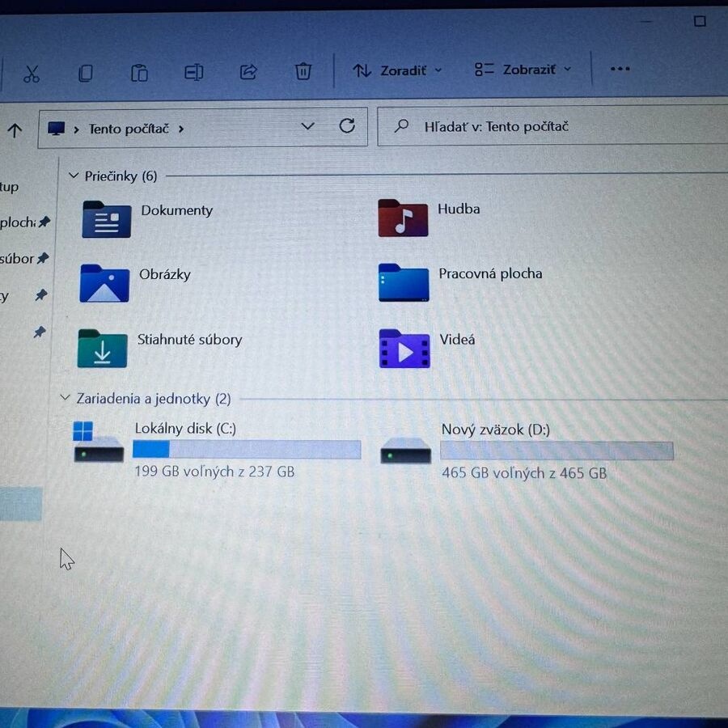Click the Videá label

click(x=457, y=340)
